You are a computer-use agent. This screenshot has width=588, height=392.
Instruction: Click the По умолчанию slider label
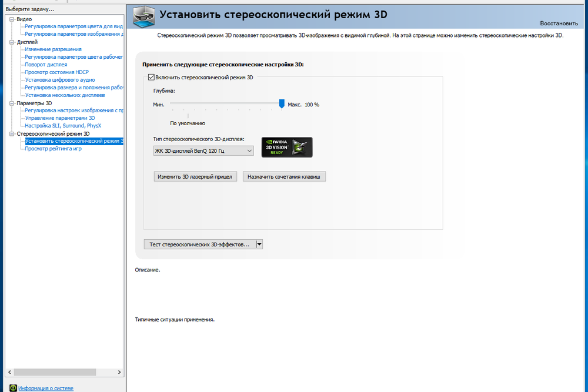point(188,123)
